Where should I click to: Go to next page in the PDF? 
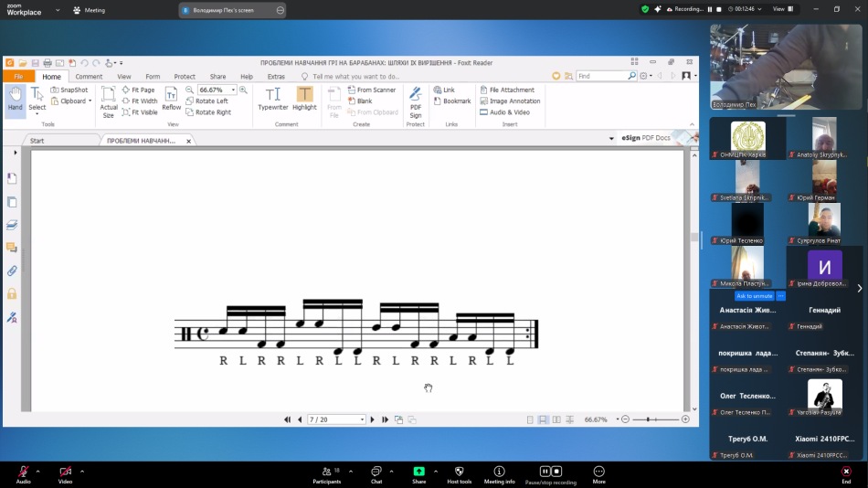tap(372, 419)
